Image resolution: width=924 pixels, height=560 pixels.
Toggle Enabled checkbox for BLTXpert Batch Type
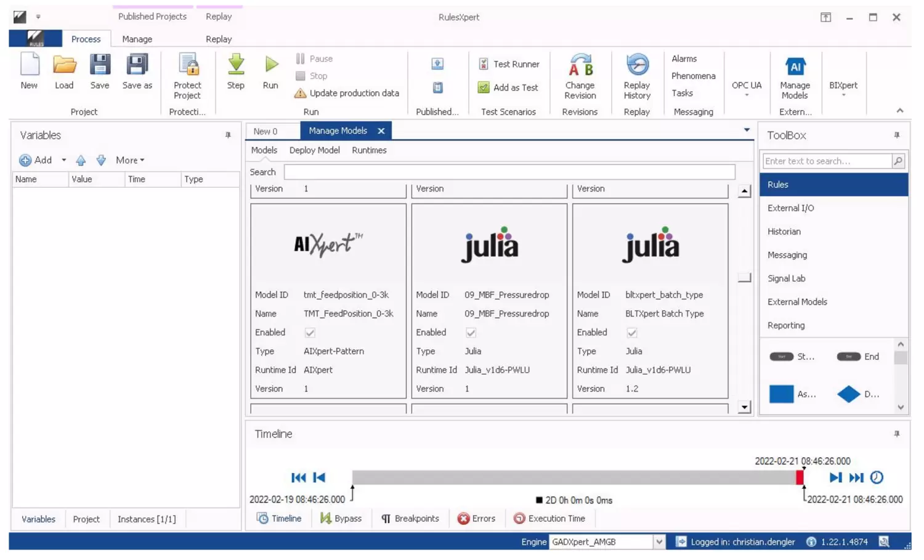631,333
